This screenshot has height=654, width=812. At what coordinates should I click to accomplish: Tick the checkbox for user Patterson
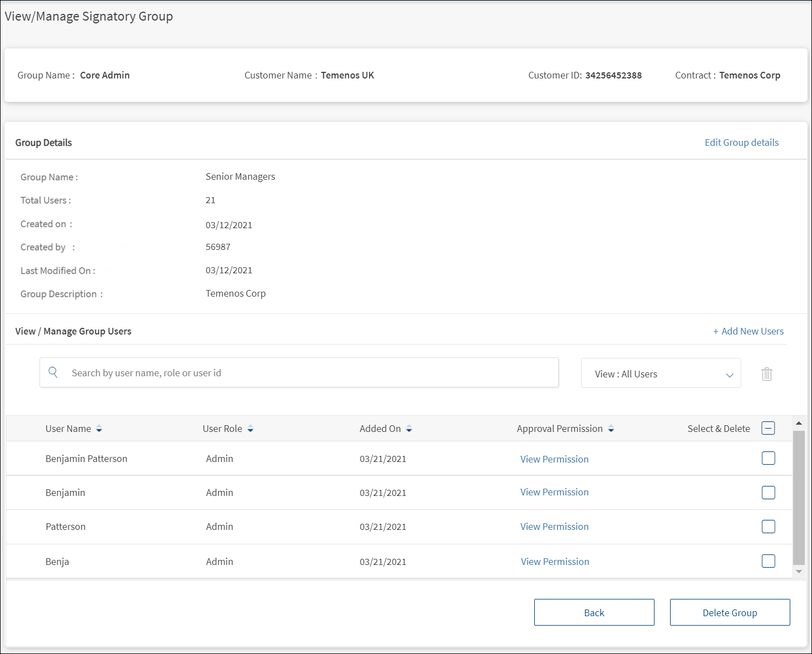tap(768, 527)
